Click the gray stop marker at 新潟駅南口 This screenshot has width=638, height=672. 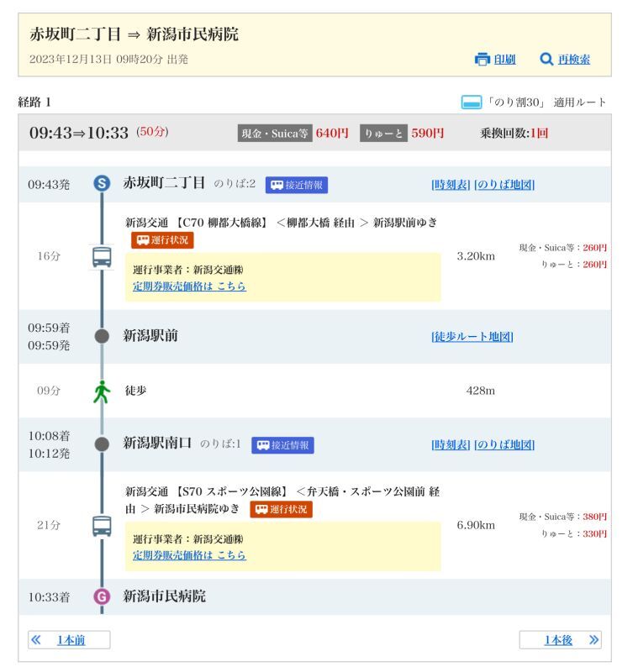(x=102, y=444)
